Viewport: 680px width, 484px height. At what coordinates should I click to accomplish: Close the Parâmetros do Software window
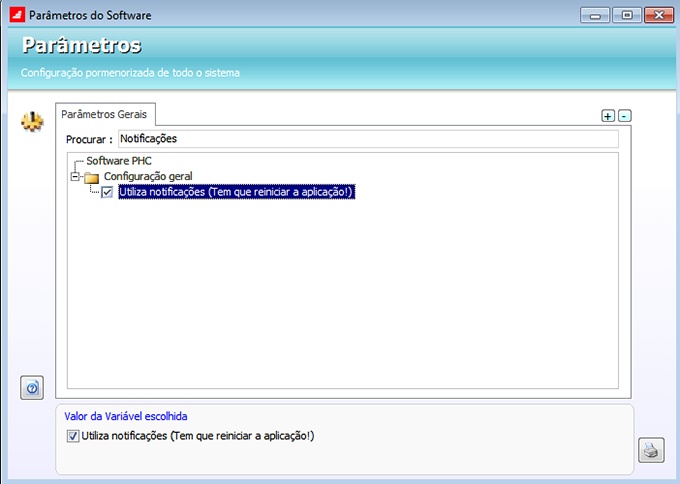click(x=658, y=16)
